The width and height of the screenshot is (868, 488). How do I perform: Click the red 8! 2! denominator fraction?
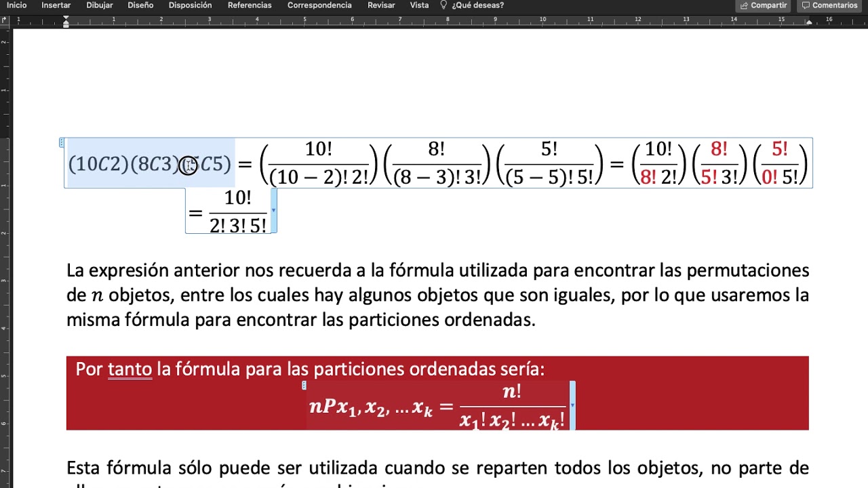658,163
